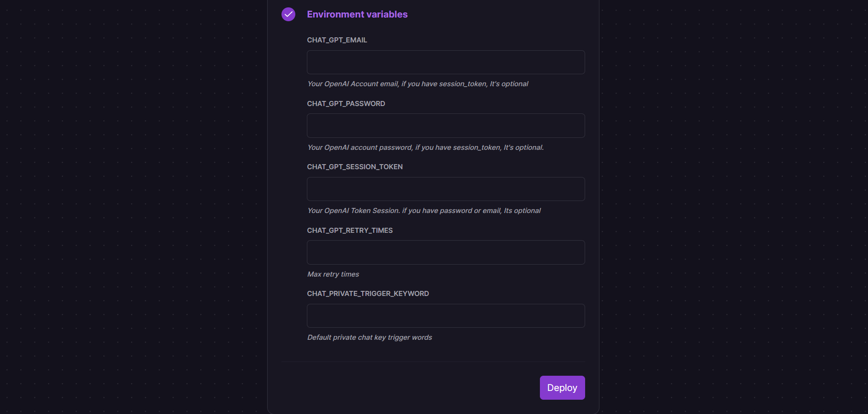Click the OpenAI account password hint text
The height and width of the screenshot is (414, 868).
(425, 148)
